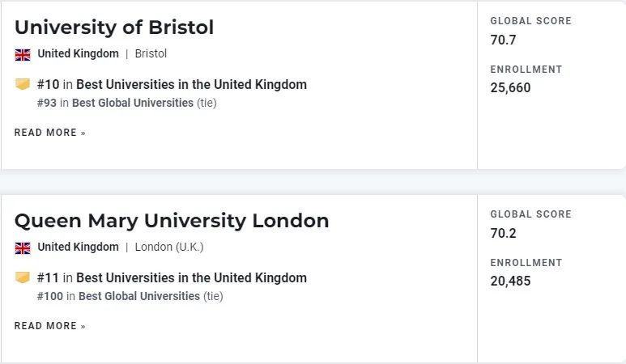626x364 pixels.
Task: Click the 25,660 enrollment figure
Action: [511, 87]
